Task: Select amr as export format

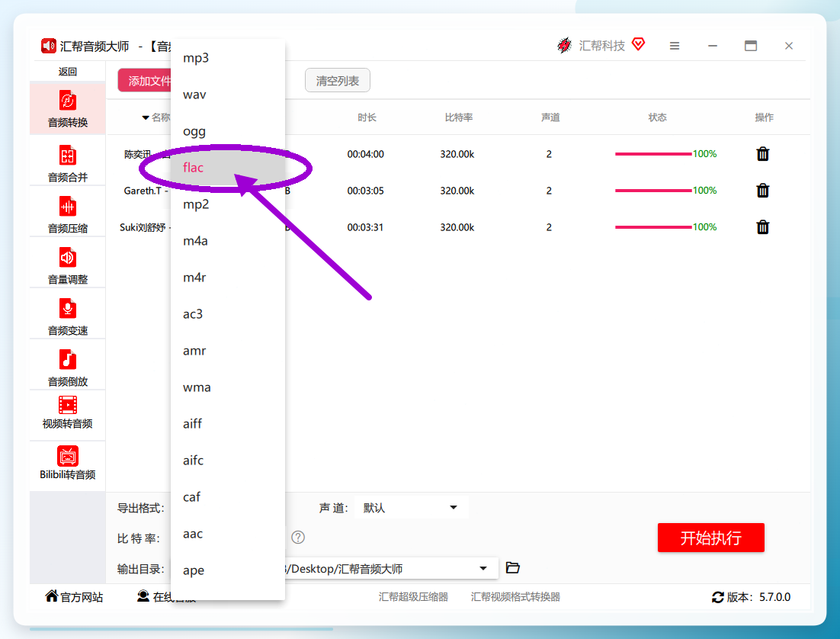Action: (x=228, y=351)
